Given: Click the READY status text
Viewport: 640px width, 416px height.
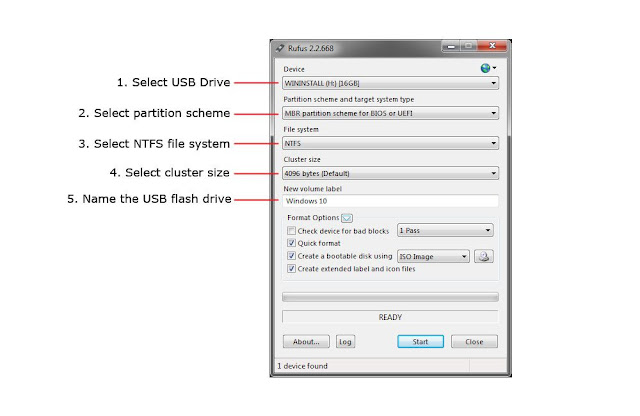Looking at the screenshot, I should pos(390,317).
